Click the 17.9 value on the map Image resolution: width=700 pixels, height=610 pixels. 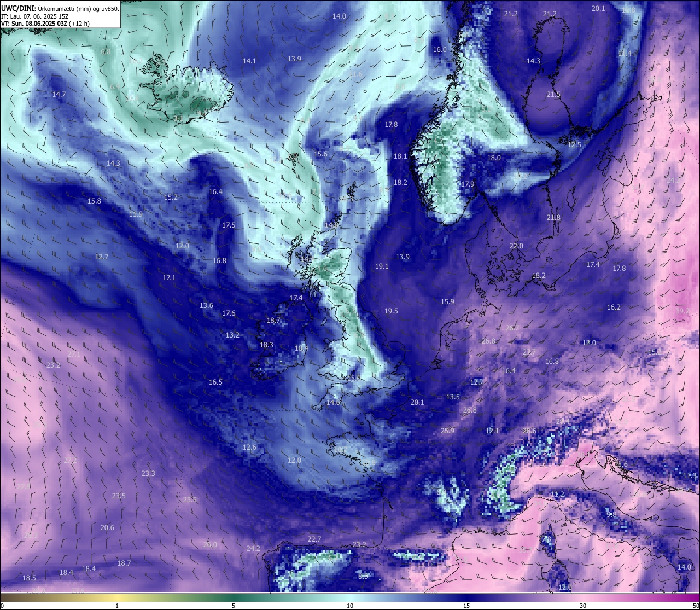(x=467, y=184)
